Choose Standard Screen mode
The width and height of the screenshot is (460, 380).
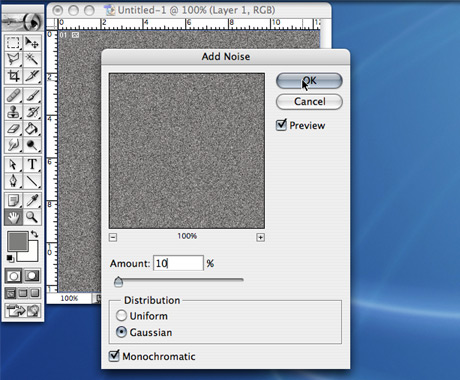click(x=11, y=293)
